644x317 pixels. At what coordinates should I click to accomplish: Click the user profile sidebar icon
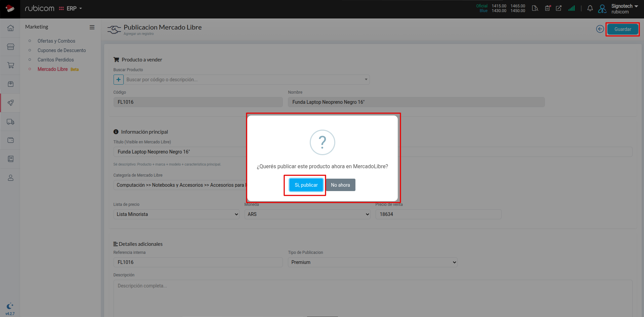point(10,178)
